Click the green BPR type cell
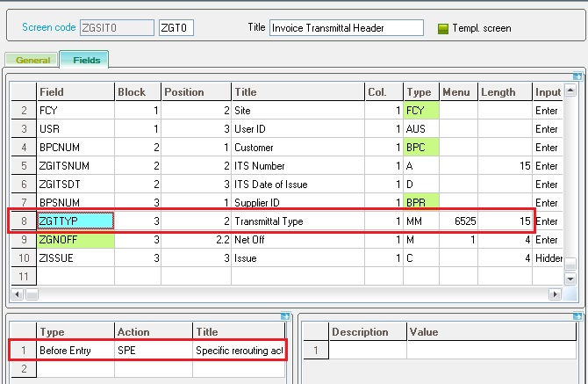The width and height of the screenshot is (588, 384). pos(421,202)
